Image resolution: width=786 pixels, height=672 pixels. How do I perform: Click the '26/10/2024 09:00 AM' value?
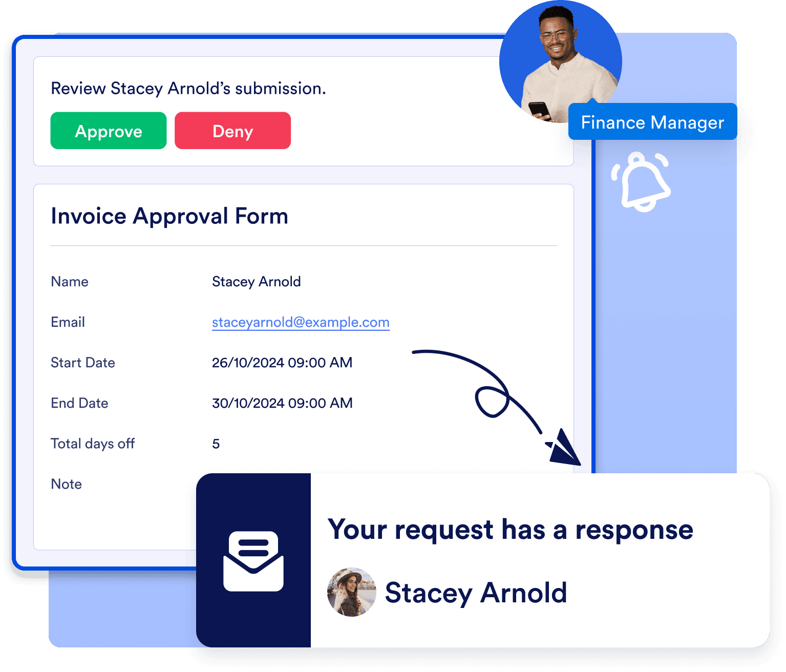coord(282,363)
